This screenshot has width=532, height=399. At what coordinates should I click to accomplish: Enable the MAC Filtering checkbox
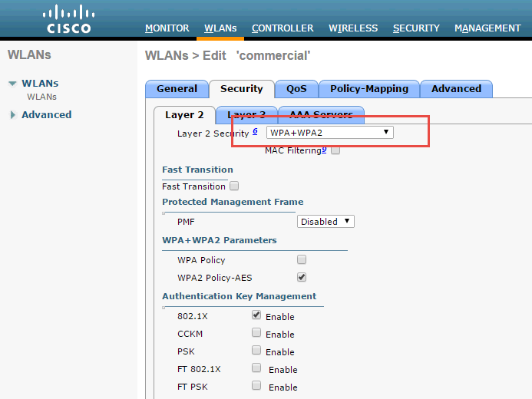point(335,150)
